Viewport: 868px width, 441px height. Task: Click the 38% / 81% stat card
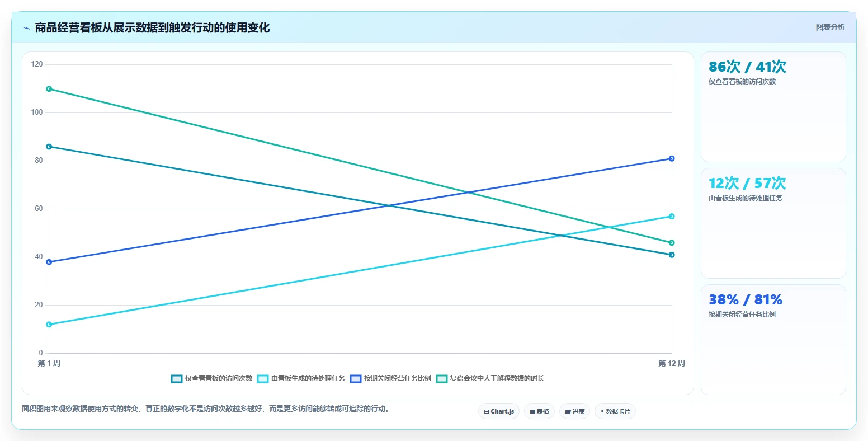[x=773, y=340]
